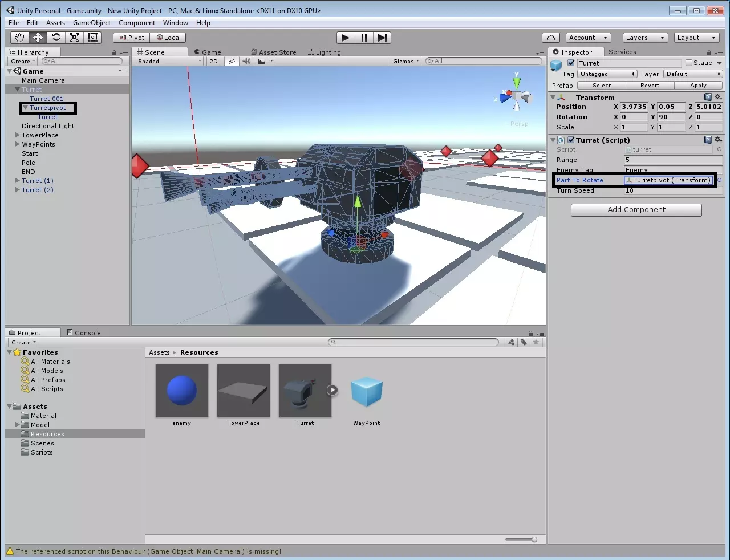This screenshot has width=730, height=560.
Task: Expand the WayPoints hierarchy item
Action: 17,144
